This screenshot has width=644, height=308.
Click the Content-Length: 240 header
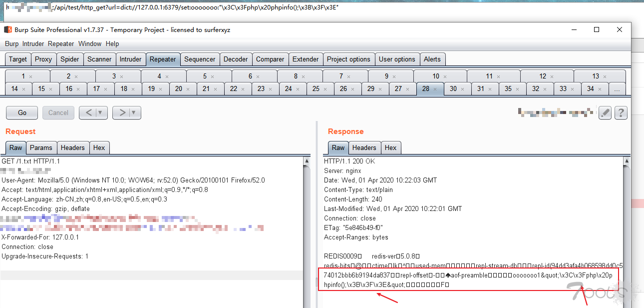coord(353,199)
